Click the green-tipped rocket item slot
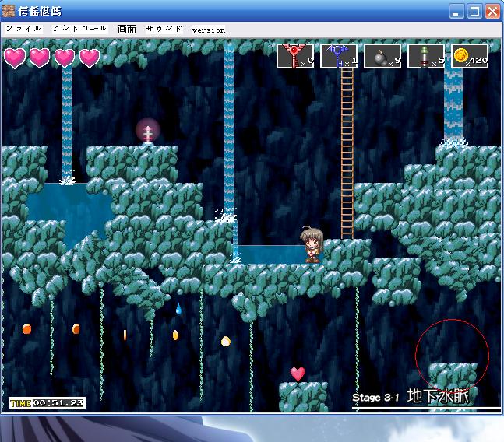Image resolution: width=504 pixels, height=442 pixels. pyautogui.click(x=426, y=56)
